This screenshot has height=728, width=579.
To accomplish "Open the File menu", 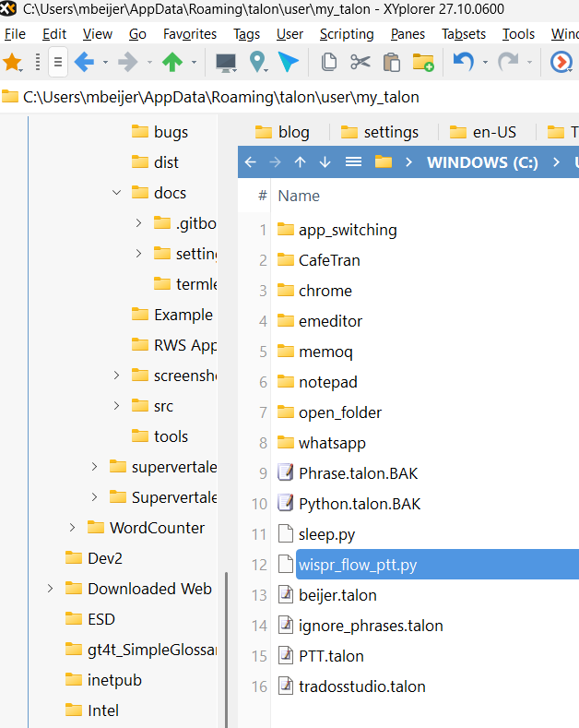I will coord(15,34).
